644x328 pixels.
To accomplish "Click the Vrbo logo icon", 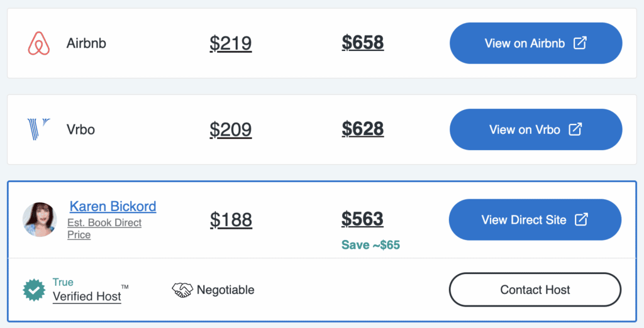I will pyautogui.click(x=39, y=129).
